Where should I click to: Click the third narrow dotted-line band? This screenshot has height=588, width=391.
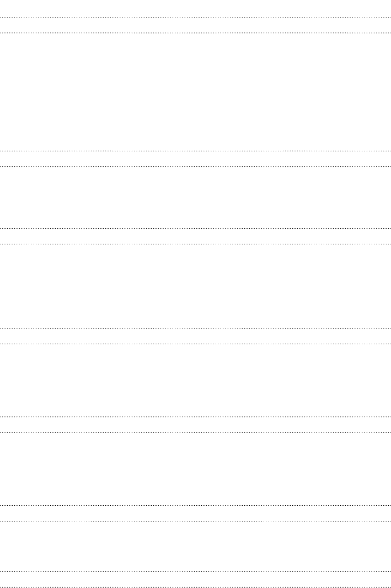[195, 236]
